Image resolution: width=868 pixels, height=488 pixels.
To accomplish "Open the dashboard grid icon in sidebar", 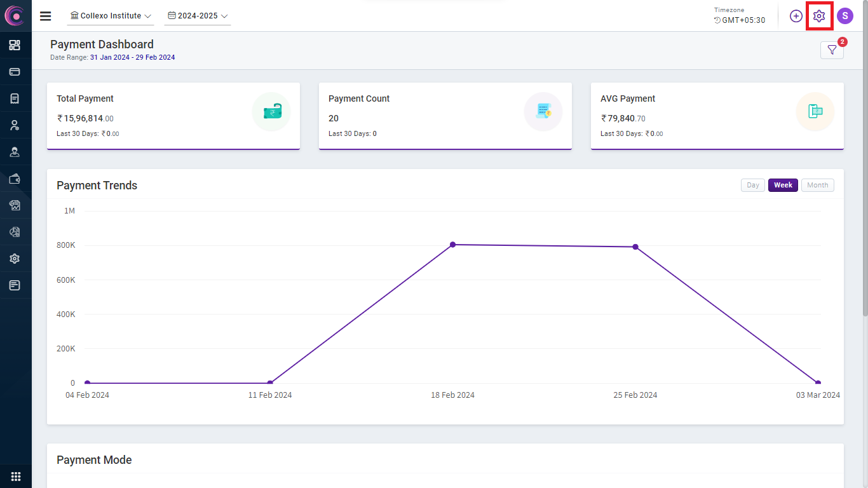I will [15, 45].
